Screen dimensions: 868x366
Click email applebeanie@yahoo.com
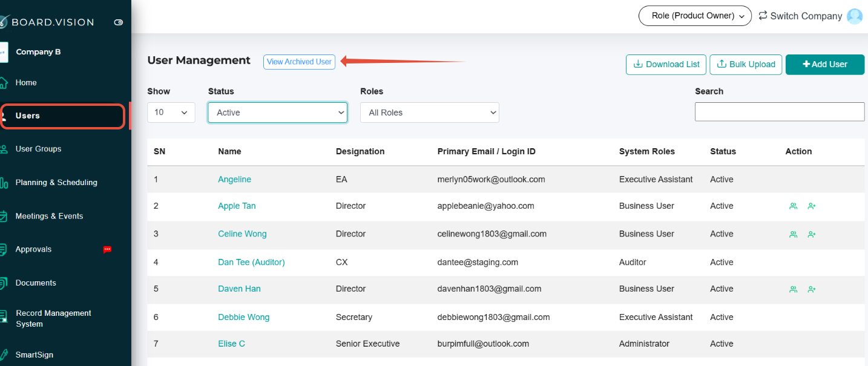(x=485, y=206)
